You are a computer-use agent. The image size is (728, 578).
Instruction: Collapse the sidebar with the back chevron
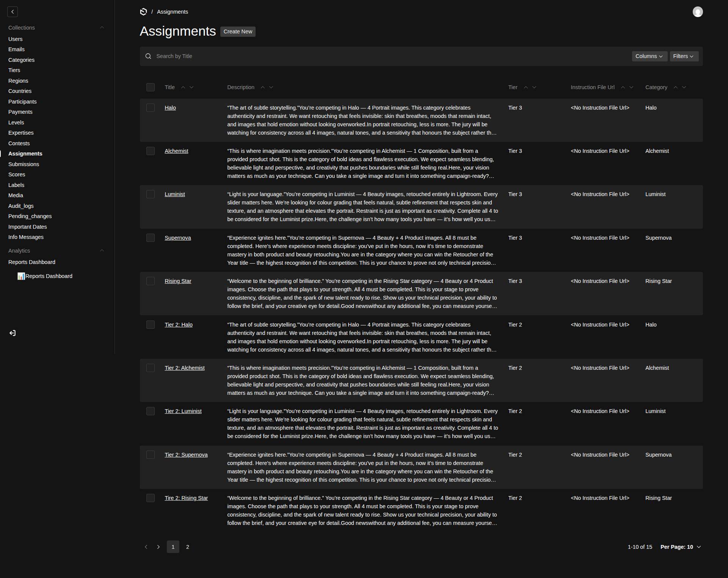tap(13, 12)
